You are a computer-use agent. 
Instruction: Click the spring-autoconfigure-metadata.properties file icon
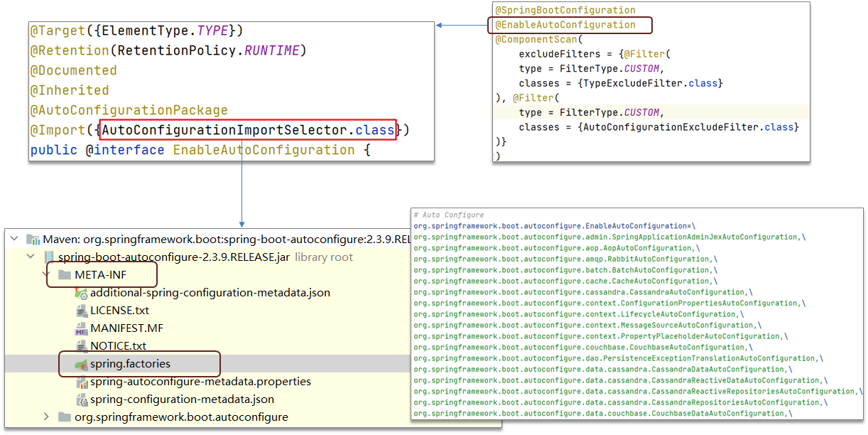coord(81,382)
